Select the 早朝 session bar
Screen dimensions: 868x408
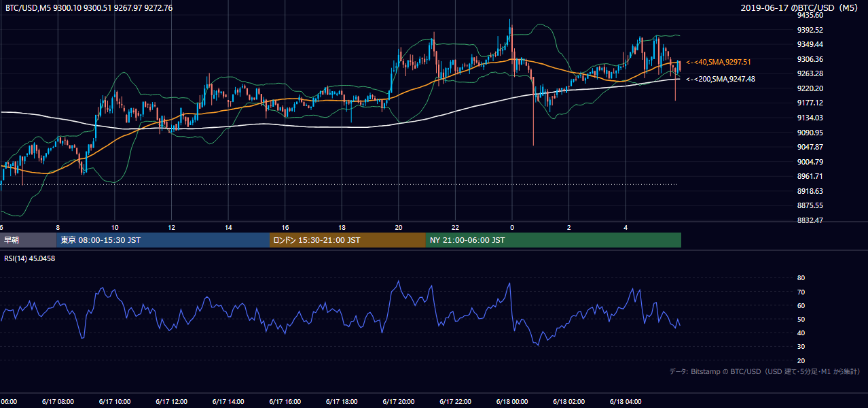point(27,240)
